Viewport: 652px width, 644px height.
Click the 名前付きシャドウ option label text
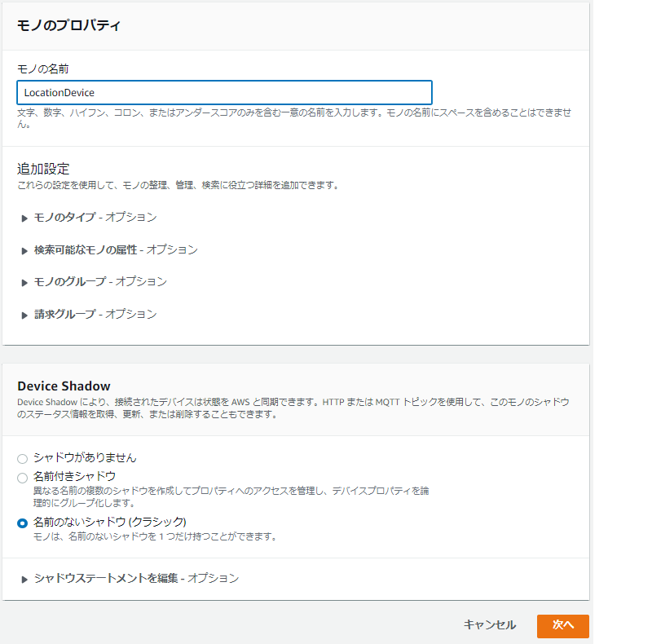click(x=74, y=476)
